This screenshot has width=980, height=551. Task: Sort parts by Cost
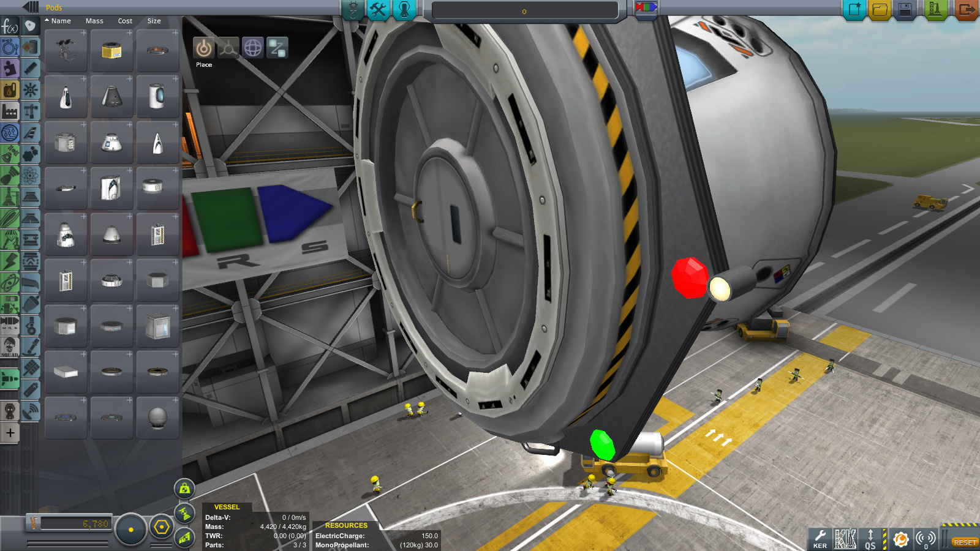point(125,21)
